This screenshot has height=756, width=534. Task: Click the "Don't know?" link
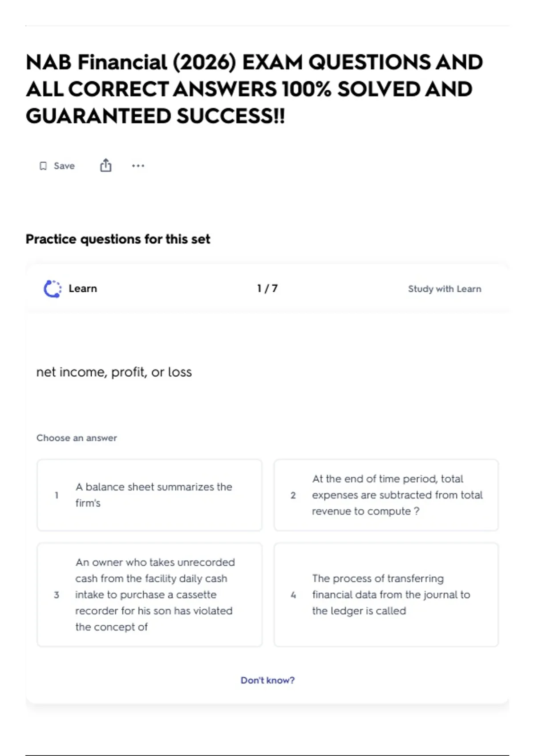pyautogui.click(x=267, y=680)
